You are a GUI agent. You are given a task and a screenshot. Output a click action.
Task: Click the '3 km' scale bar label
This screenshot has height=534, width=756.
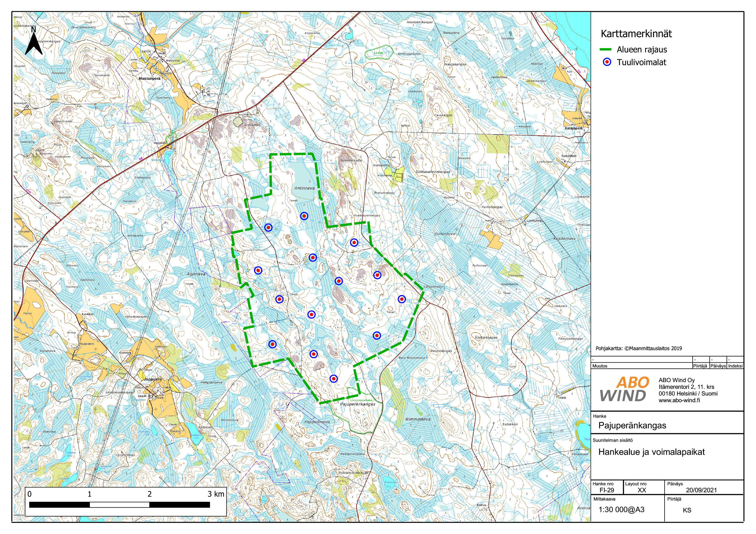[216, 494]
